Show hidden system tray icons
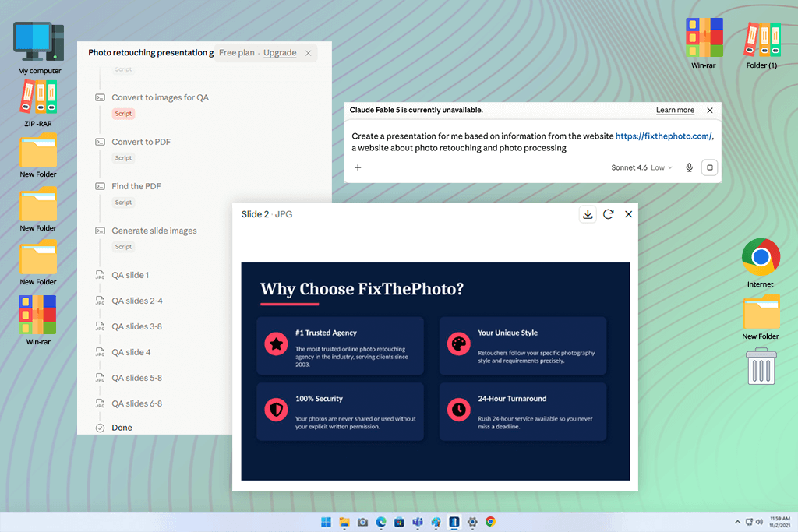The image size is (798, 532). point(737,522)
